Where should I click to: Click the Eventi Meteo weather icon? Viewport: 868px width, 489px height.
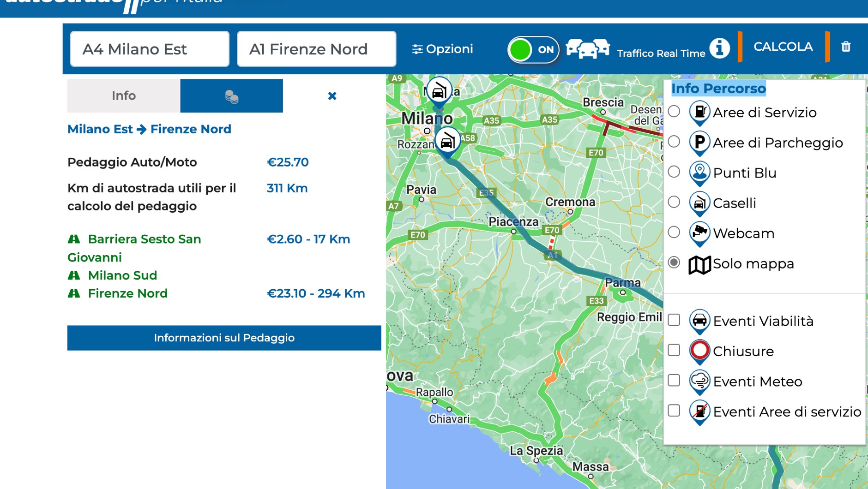(699, 382)
